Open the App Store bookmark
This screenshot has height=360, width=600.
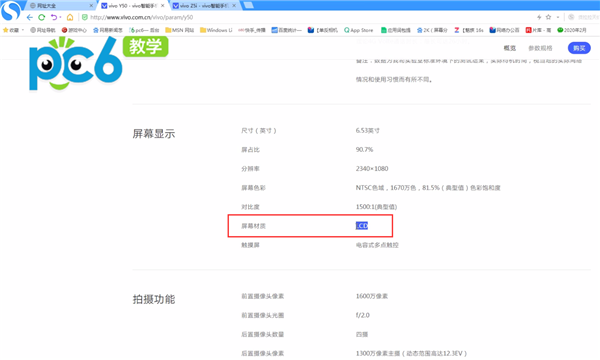click(x=358, y=30)
